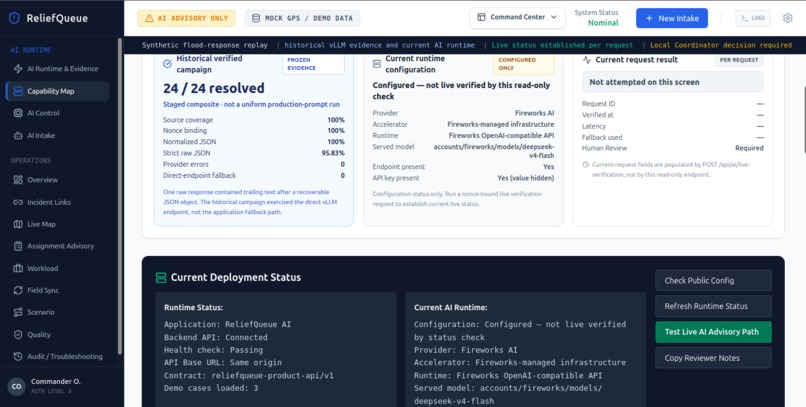The image size is (806, 407).
Task: Select Capability Map in sidebar
Action: [57, 91]
